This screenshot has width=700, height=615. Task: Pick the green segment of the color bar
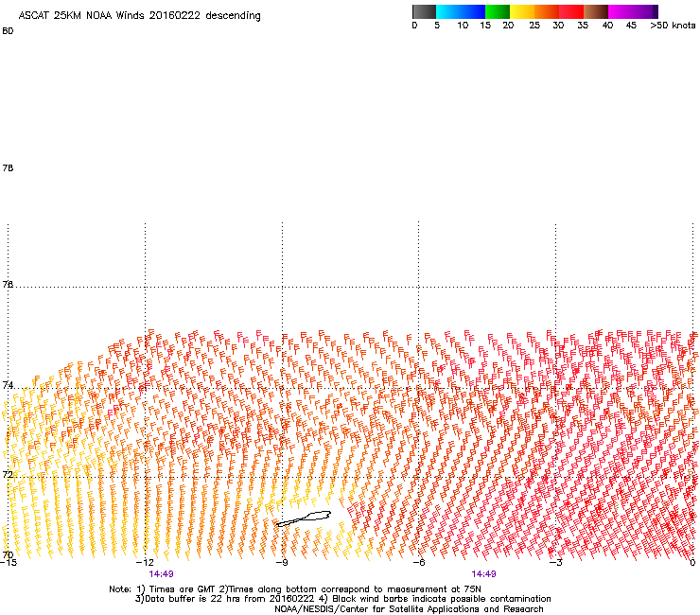(498, 11)
